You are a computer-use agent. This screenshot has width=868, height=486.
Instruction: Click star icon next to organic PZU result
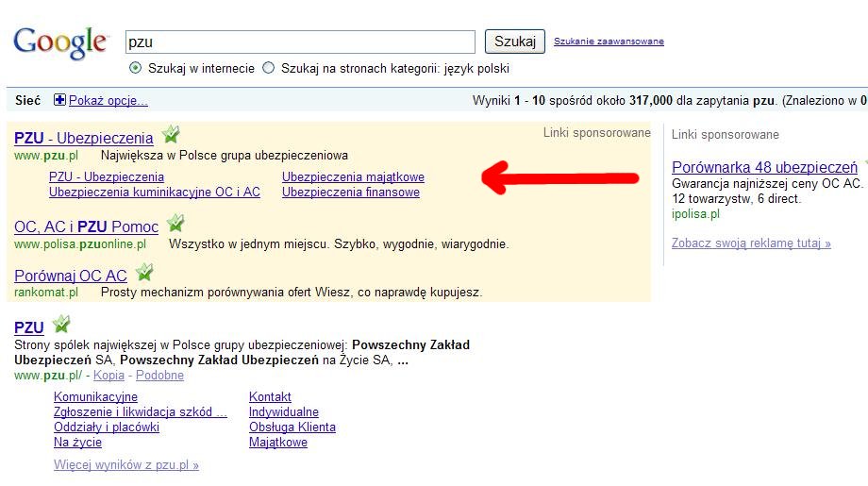(x=61, y=324)
